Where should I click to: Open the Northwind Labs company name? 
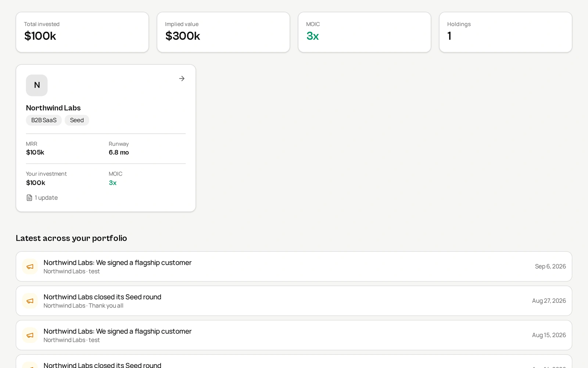(53, 108)
